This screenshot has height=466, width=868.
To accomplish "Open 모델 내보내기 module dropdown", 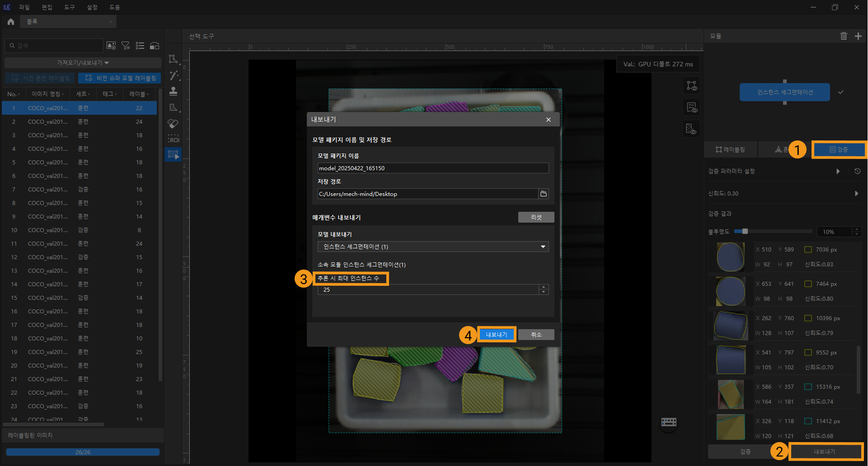I will [433, 247].
